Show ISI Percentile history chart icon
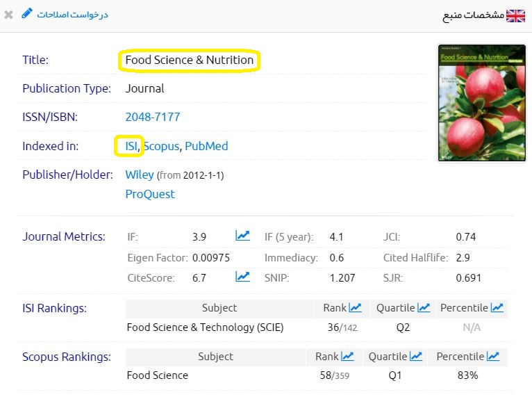This screenshot has width=532, height=397. click(497, 307)
